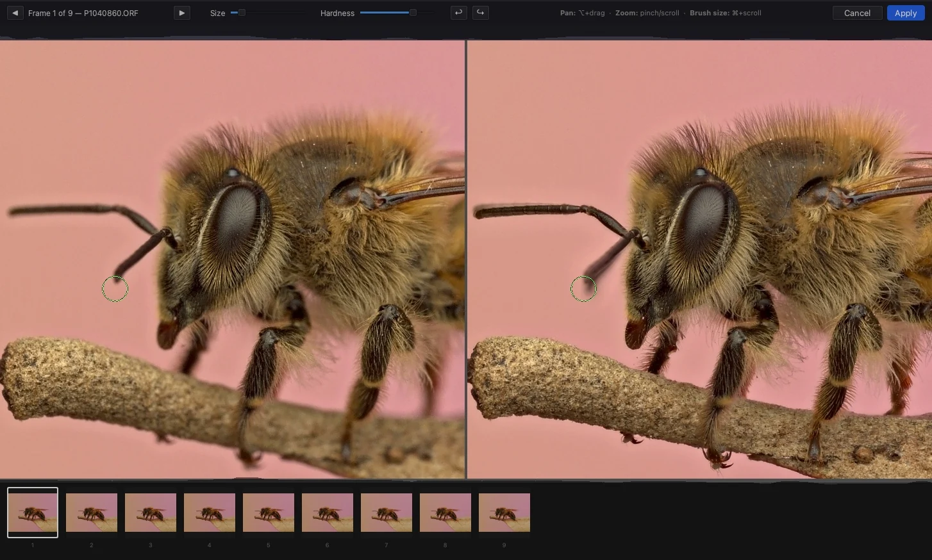Select frame thumbnail 9

pos(504,513)
